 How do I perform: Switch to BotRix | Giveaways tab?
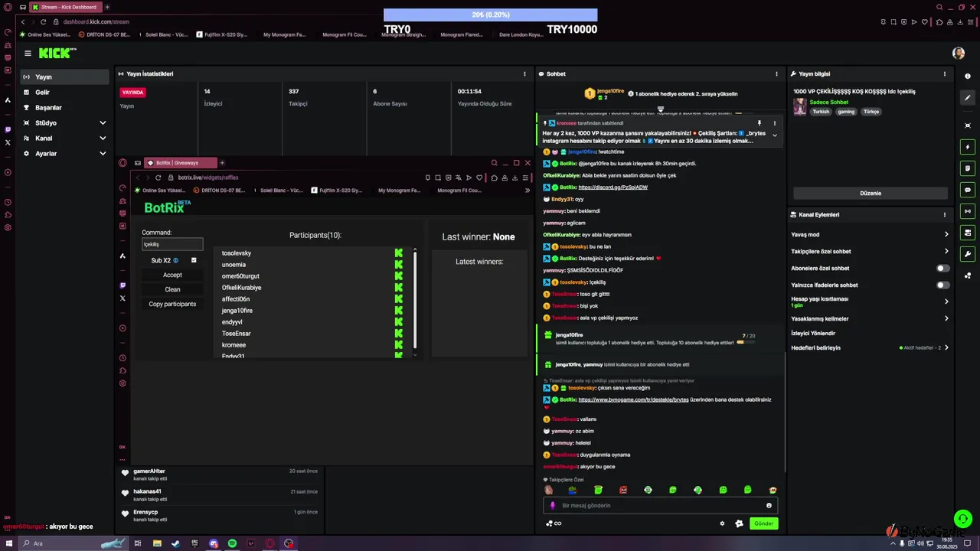(181, 163)
